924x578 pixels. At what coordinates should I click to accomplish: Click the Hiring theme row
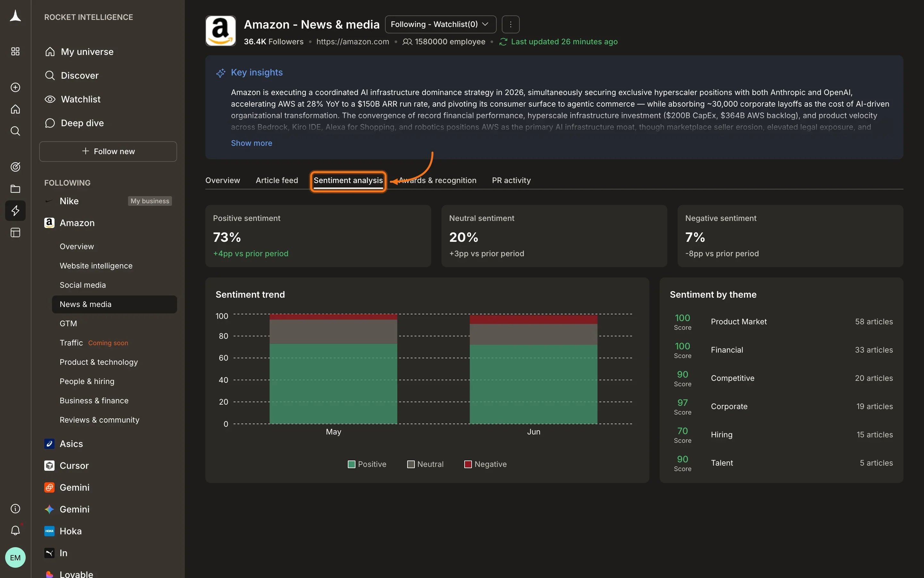pos(781,435)
